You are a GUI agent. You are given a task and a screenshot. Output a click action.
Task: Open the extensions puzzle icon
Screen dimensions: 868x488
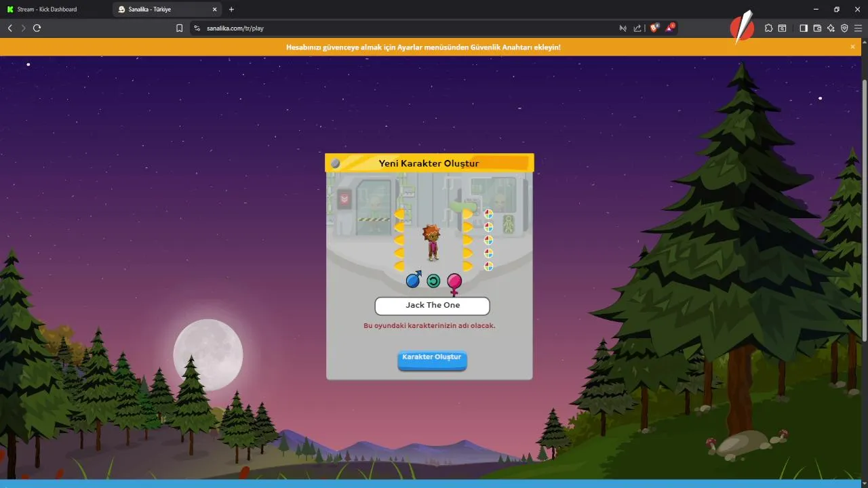point(768,28)
